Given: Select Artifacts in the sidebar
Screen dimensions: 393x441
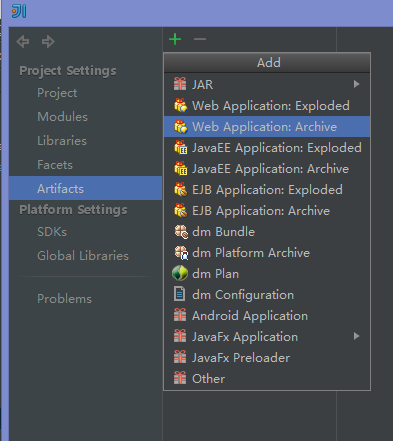Looking at the screenshot, I should point(85,188).
